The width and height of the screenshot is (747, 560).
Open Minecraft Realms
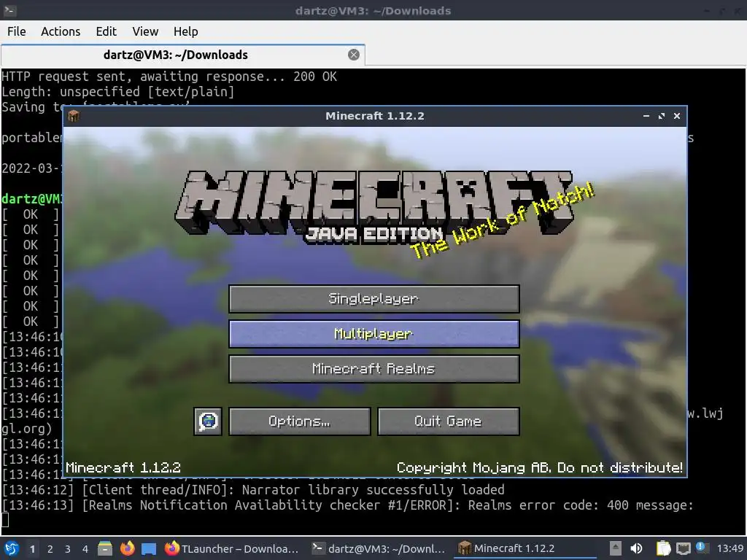pyautogui.click(x=374, y=368)
